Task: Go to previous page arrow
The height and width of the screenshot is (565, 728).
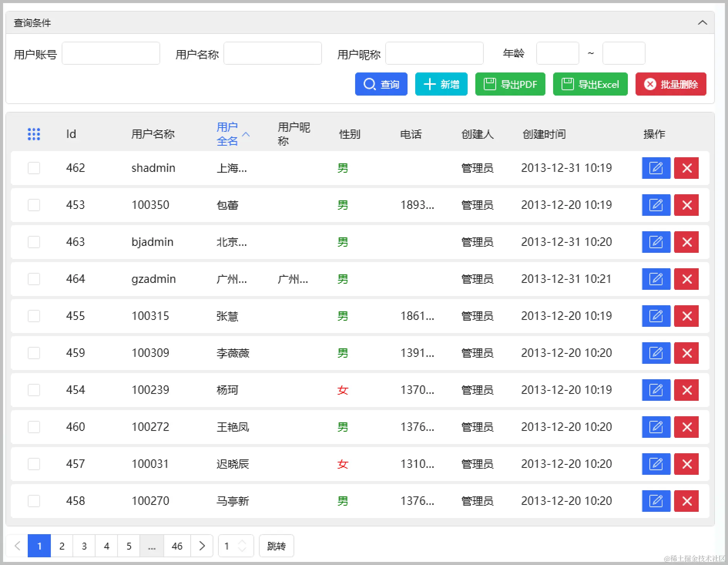Action: click(x=17, y=546)
